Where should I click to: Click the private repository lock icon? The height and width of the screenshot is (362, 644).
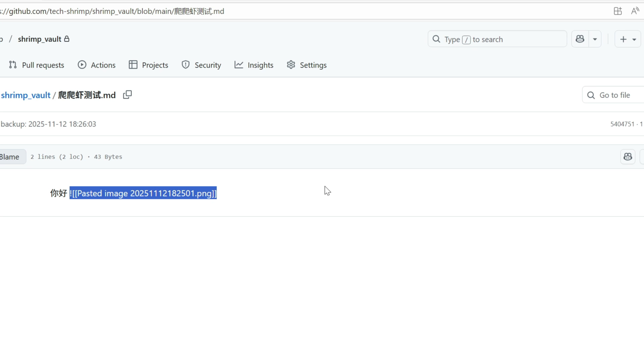pyautogui.click(x=67, y=39)
